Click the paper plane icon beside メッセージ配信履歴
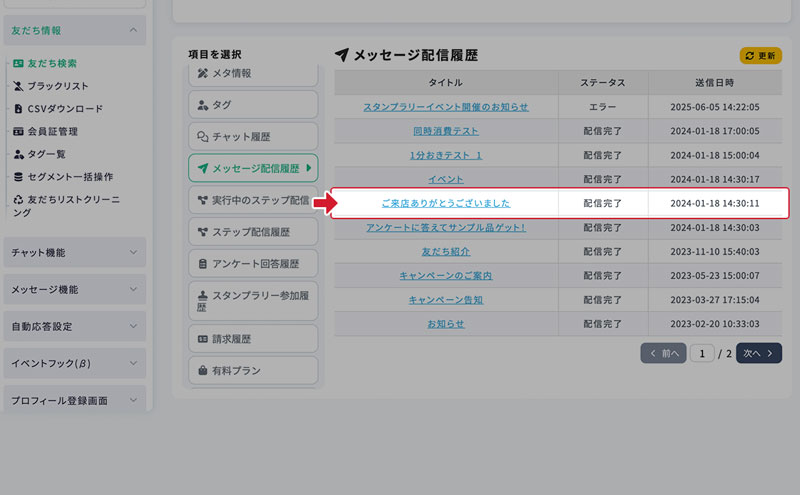 pos(342,55)
